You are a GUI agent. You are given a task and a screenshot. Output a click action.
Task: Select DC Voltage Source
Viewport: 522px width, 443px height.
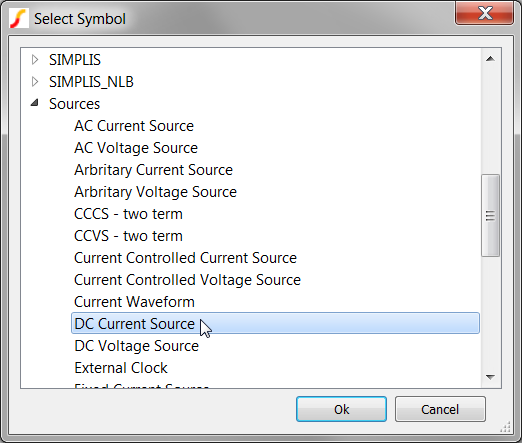(136, 346)
